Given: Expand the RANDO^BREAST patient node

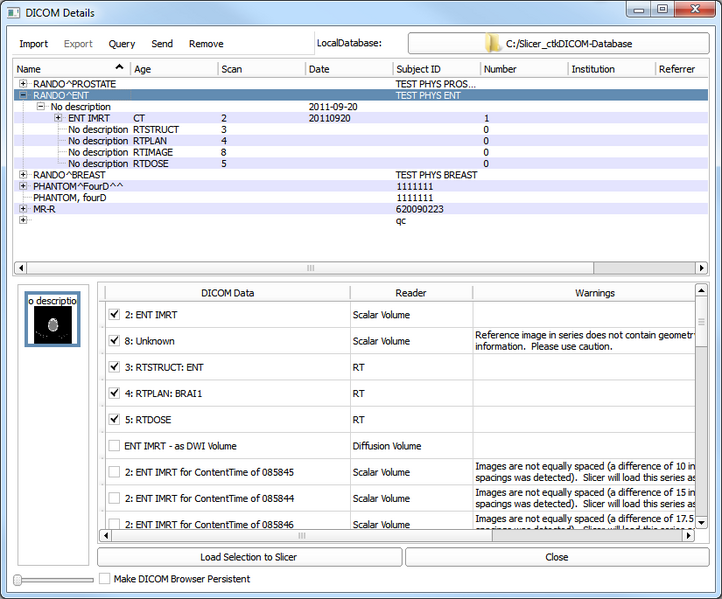Looking at the screenshot, I should [23, 175].
